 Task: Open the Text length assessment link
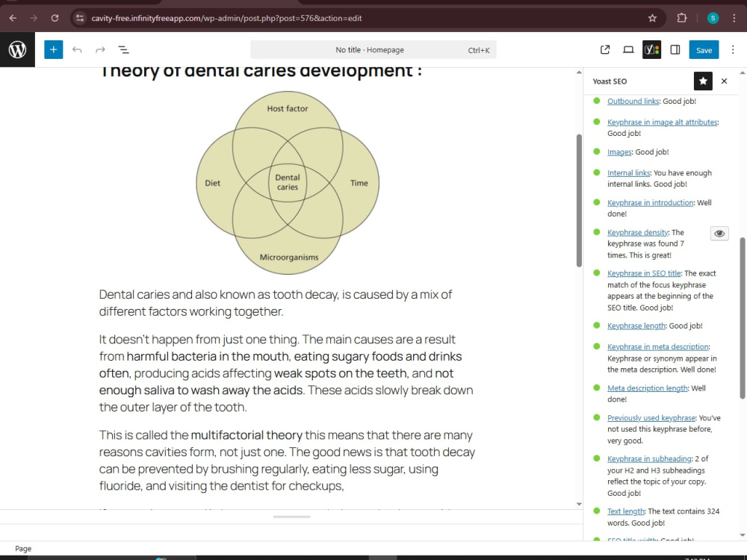pyautogui.click(x=625, y=511)
